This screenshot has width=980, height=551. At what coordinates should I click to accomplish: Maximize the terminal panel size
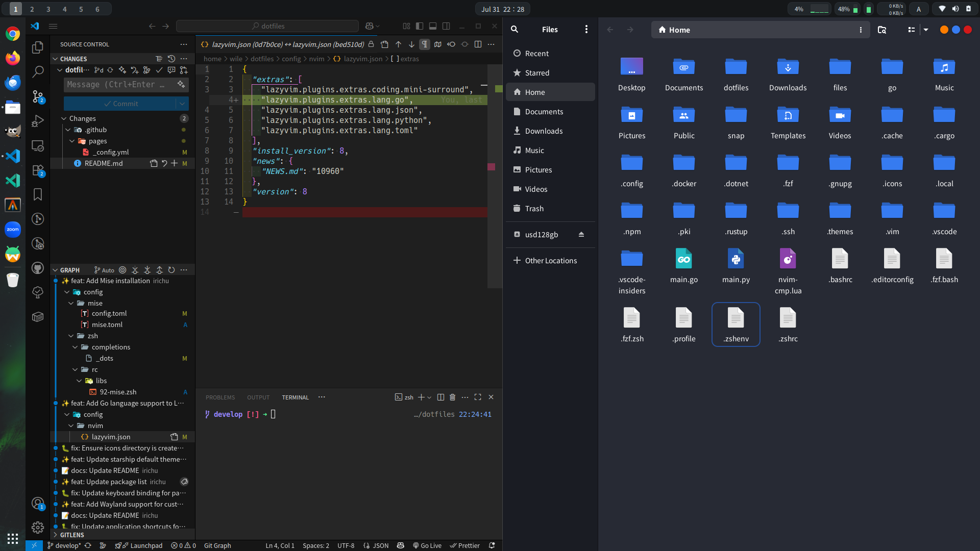(x=478, y=397)
